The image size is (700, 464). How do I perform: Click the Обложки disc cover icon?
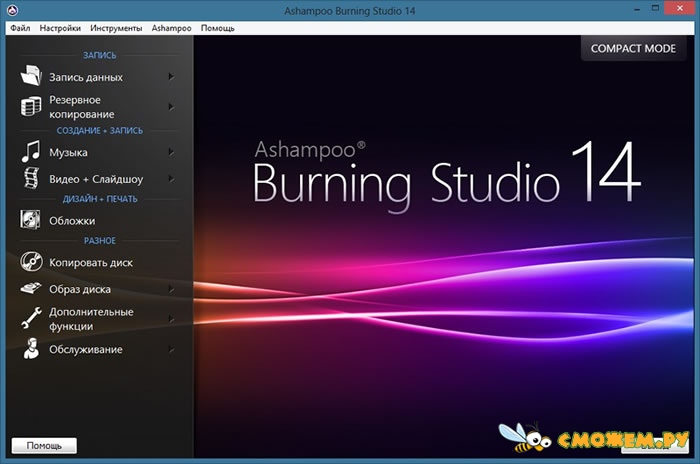click(x=30, y=220)
